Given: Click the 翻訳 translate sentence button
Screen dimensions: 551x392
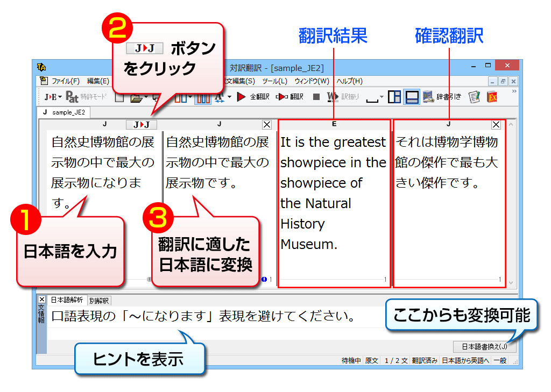Looking at the screenshot, I should click(290, 97).
